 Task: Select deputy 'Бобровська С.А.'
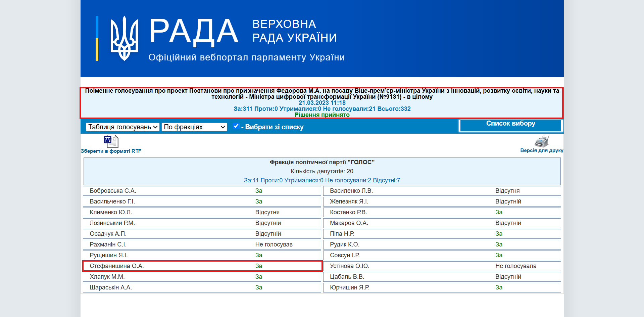[113, 191]
